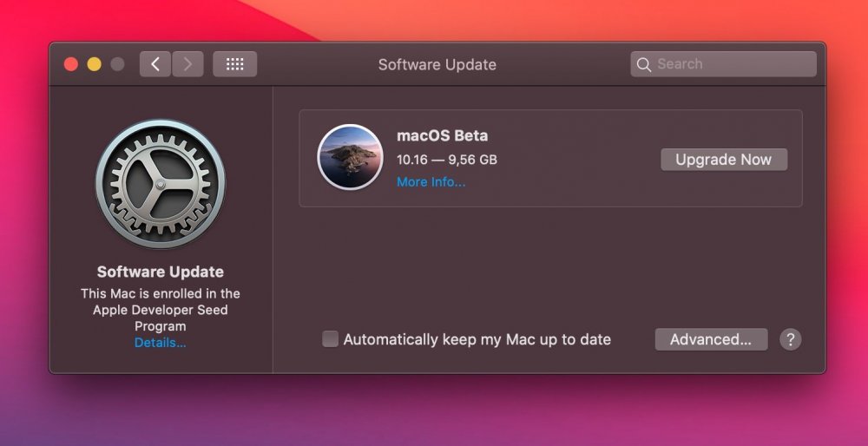Open the Details link for the seed program
Image resolution: width=868 pixels, height=446 pixels.
tap(160, 343)
